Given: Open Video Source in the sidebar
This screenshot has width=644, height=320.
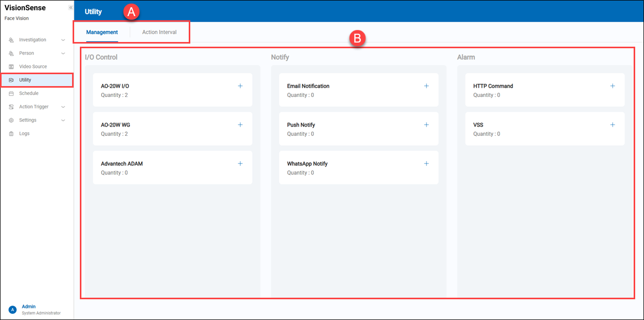Looking at the screenshot, I should 33,67.
